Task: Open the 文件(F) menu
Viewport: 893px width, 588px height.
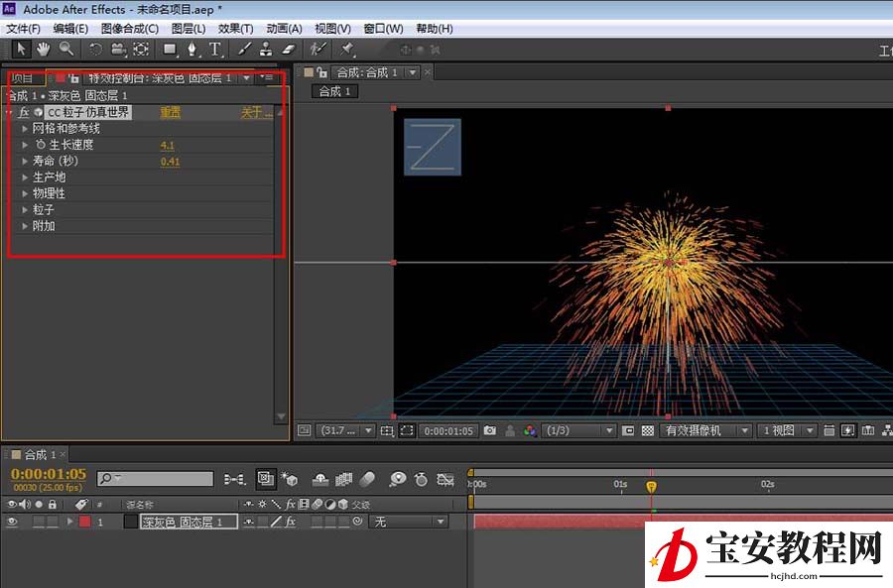Action: (x=24, y=29)
